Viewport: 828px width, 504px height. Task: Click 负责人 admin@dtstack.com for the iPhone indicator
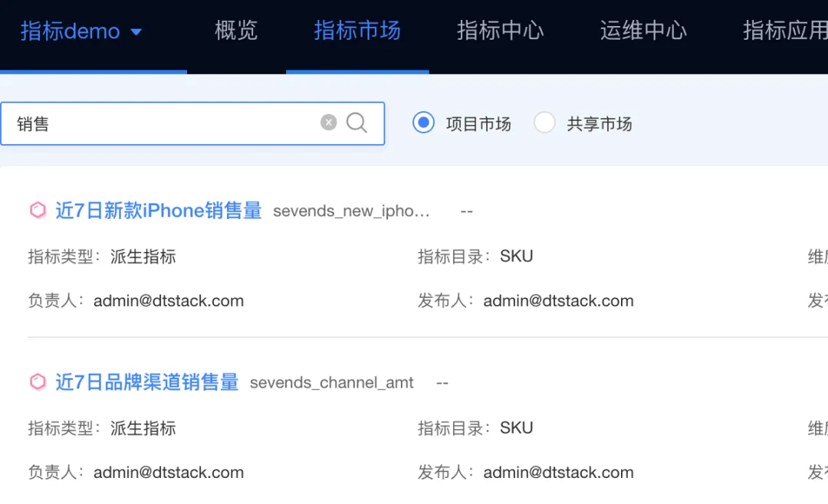(169, 301)
